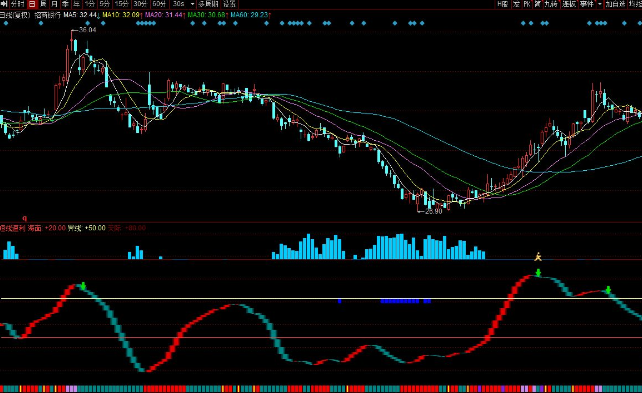Click the 事件 events toolbar icon

coord(587,4)
